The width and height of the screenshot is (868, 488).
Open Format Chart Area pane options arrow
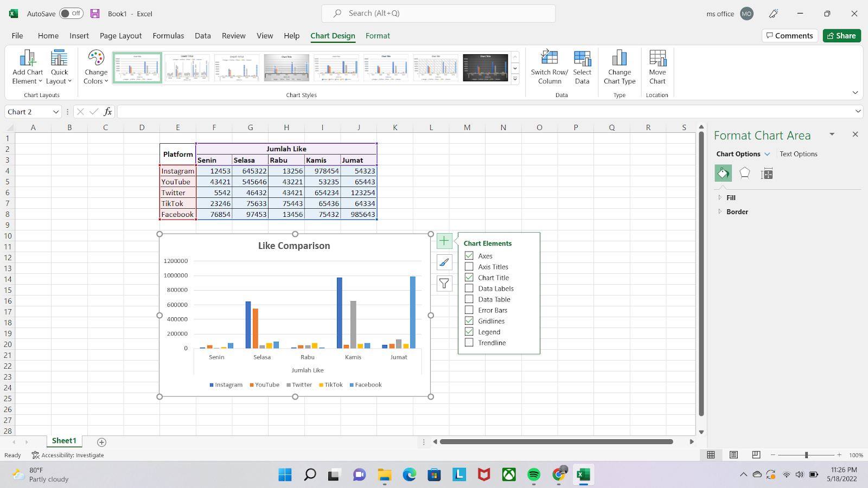pos(832,134)
